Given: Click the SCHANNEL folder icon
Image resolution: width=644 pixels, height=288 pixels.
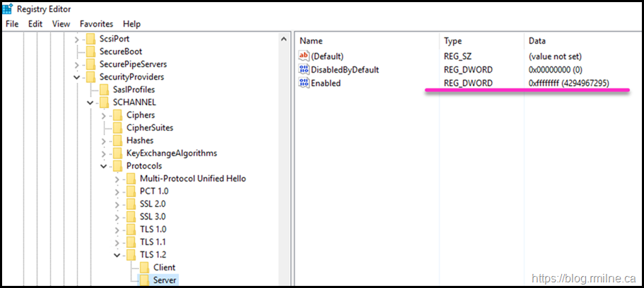Looking at the screenshot, I should tap(104, 102).
